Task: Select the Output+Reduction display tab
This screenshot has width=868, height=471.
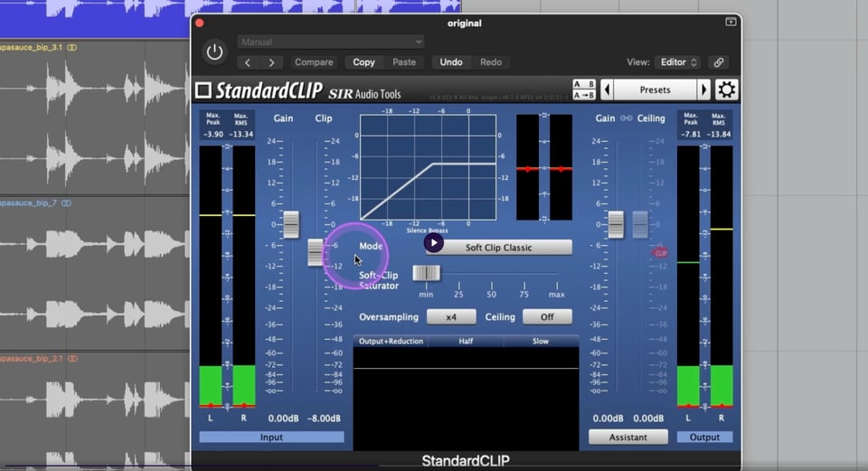Action: pyautogui.click(x=390, y=342)
